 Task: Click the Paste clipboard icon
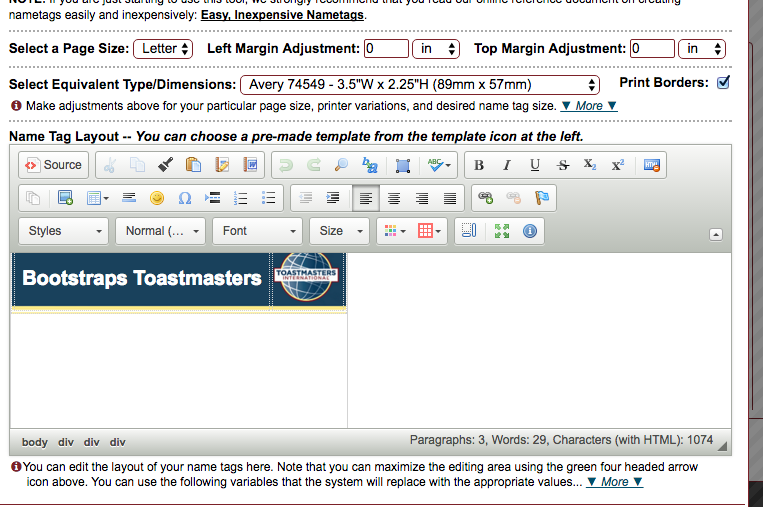pos(194,165)
